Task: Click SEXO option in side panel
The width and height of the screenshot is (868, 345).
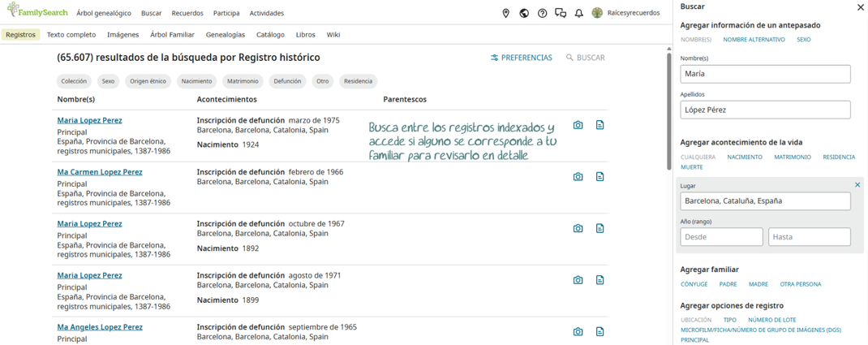Action: pos(804,39)
